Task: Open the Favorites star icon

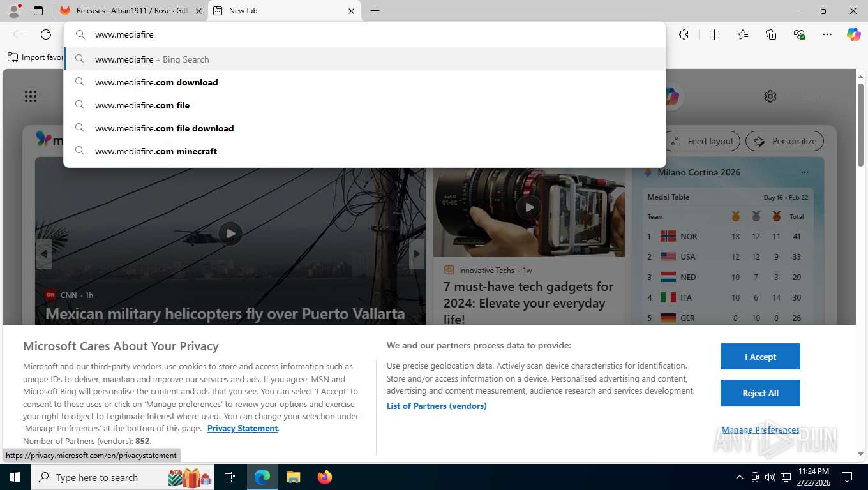Action: coord(743,34)
